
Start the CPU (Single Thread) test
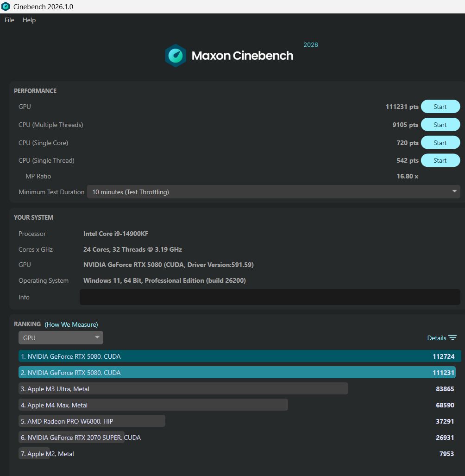[440, 160]
